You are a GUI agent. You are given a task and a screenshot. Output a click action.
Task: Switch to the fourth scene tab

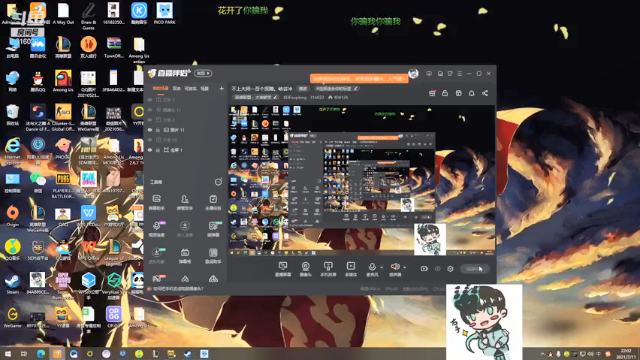(204, 88)
